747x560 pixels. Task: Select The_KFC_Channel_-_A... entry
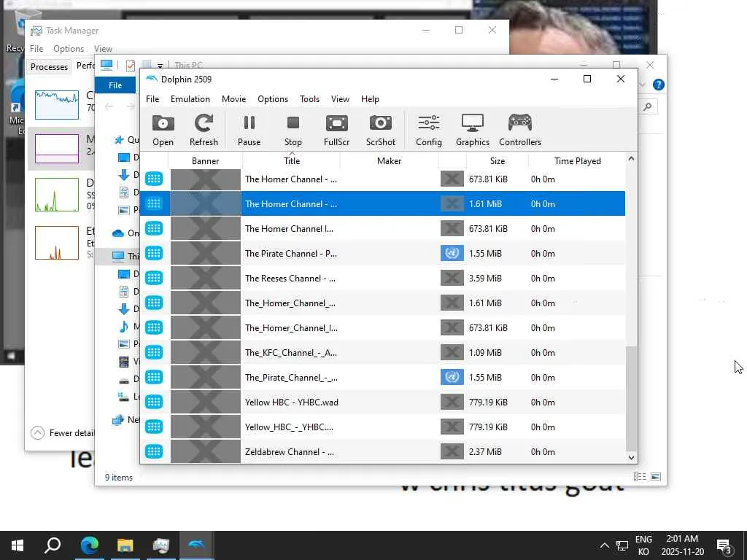coord(382,352)
